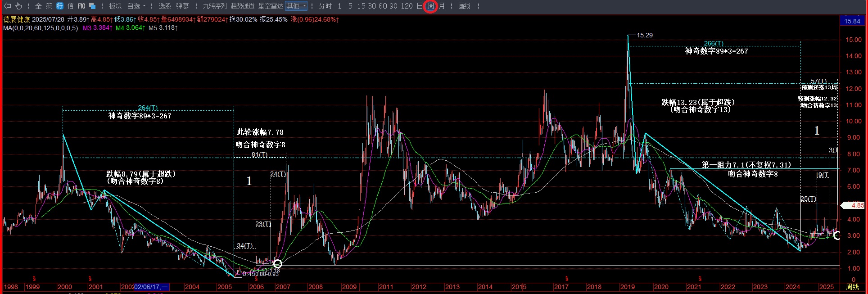The width and height of the screenshot is (868, 294).
Task: Click the white circle marker near 2025 price
Action: [x=836, y=235]
